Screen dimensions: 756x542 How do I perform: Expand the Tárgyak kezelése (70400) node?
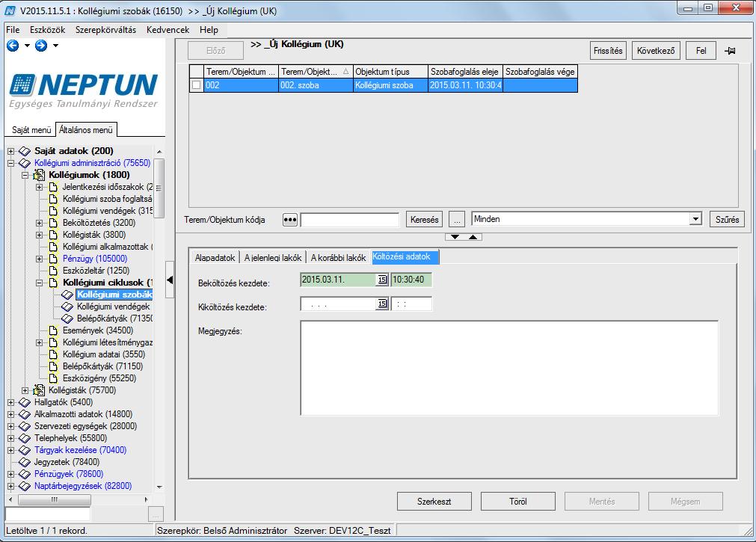point(10,450)
